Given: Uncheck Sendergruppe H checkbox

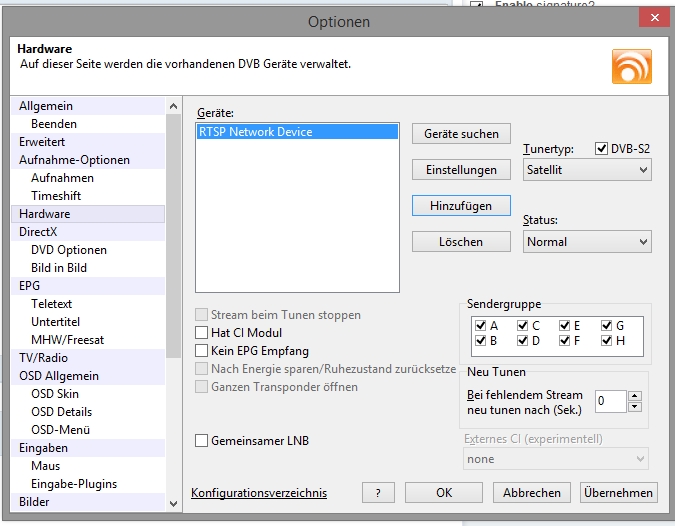Looking at the screenshot, I should 607,341.
